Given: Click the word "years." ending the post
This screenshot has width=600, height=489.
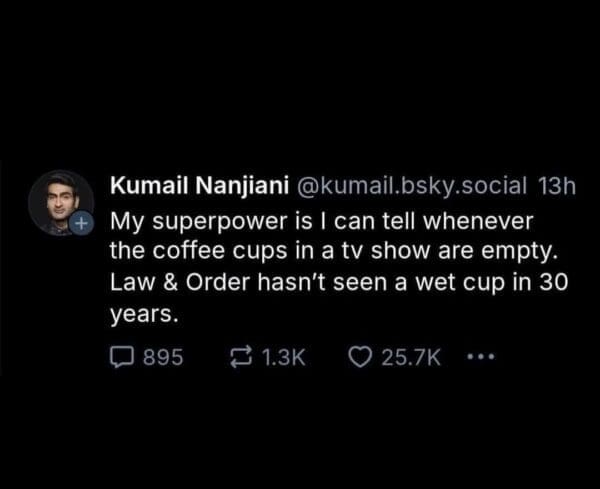Looking at the screenshot, I should coord(144,313).
